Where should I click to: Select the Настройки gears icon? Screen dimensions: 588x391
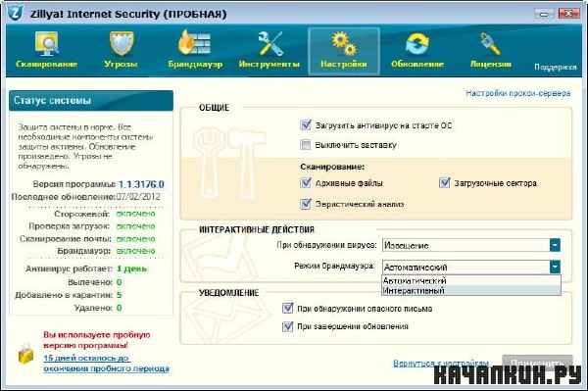[x=344, y=43]
